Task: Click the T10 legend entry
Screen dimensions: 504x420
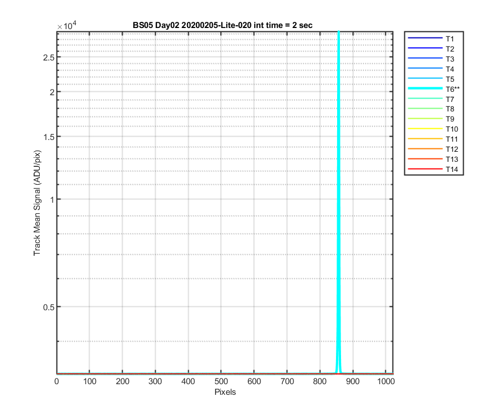Action: pyautogui.click(x=433, y=129)
